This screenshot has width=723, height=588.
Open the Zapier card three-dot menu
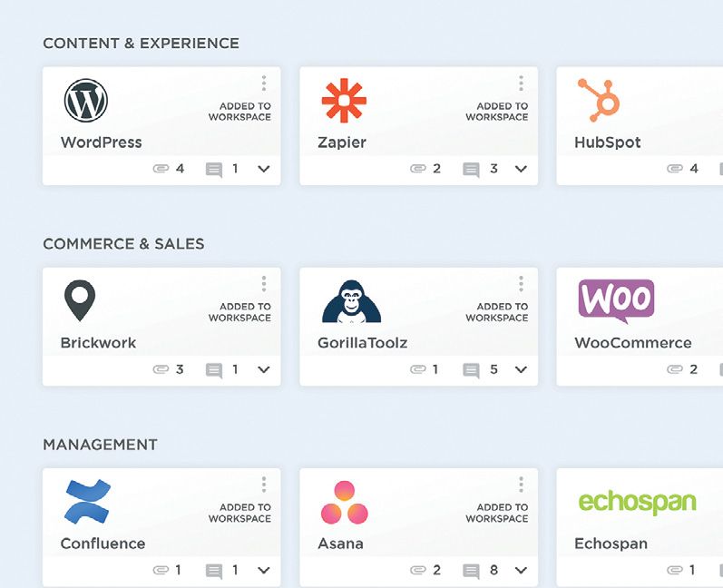point(521,83)
